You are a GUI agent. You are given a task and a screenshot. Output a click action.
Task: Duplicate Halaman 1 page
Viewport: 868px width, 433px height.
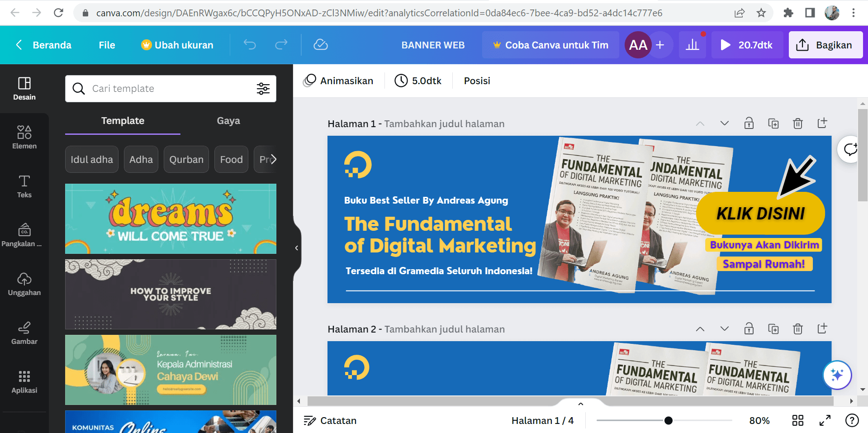[773, 124]
